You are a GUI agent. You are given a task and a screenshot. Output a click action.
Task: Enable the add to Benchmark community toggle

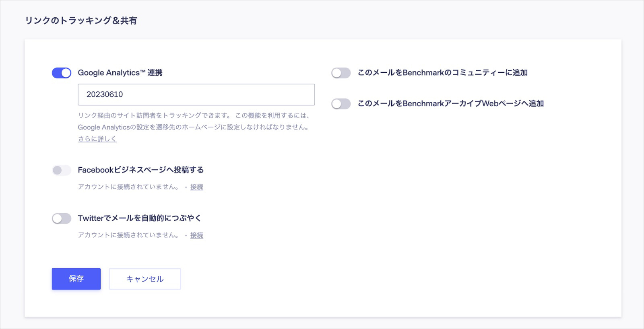tap(341, 73)
